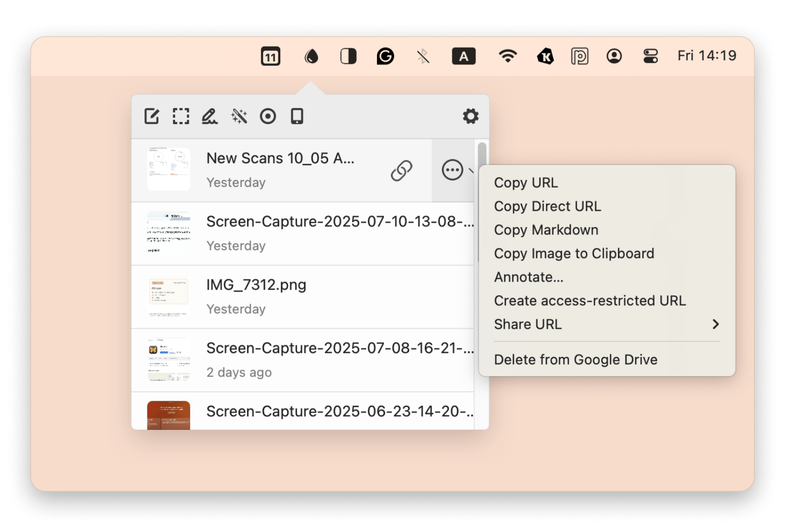Select Create access-restricted URL
Screen dimensions: 785x532
point(590,301)
